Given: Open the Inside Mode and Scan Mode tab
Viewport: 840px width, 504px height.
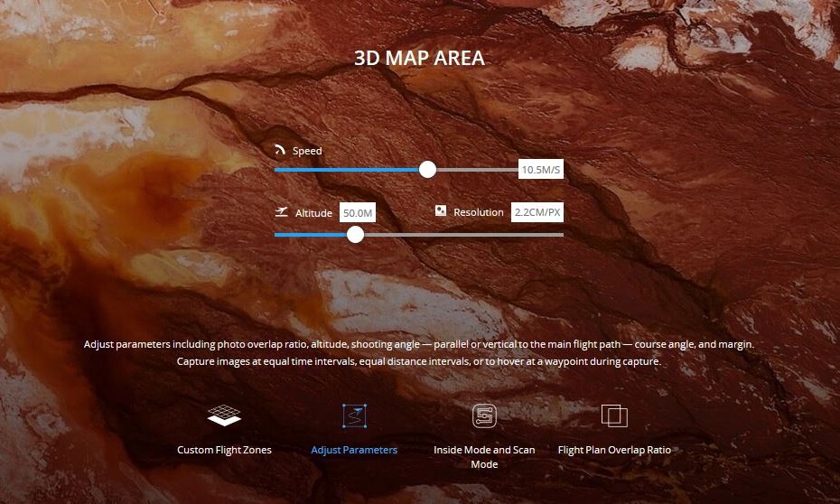Looking at the screenshot, I should [x=484, y=457].
